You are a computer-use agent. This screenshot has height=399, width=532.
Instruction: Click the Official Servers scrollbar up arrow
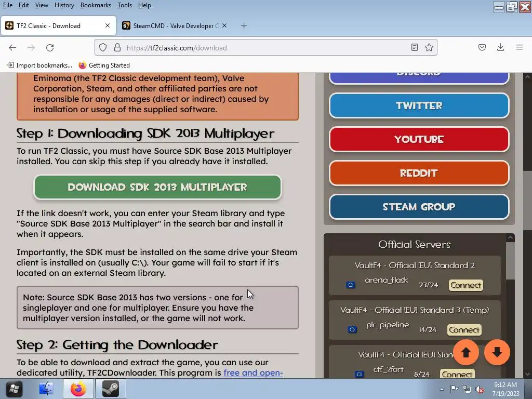coord(510,238)
